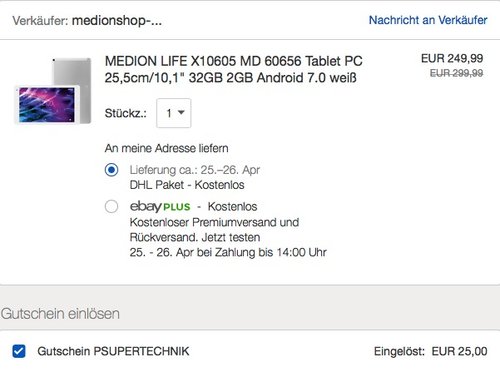Click the quantity dropdown arrow
The width and height of the screenshot is (500, 372).
pos(181,113)
